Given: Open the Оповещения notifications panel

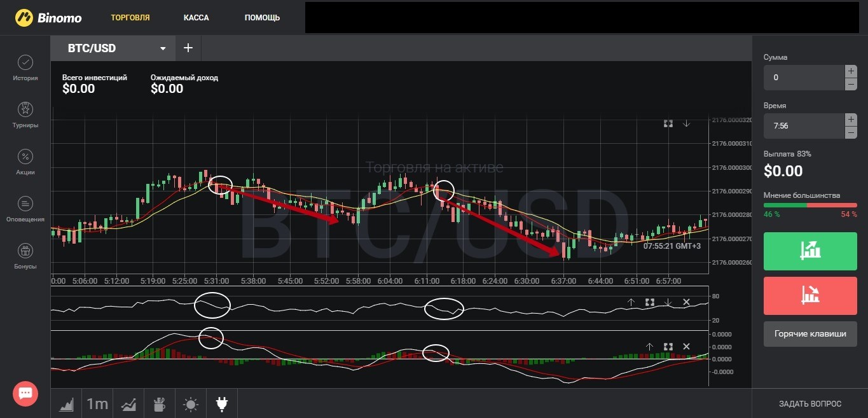Looking at the screenshot, I should 25,210.
